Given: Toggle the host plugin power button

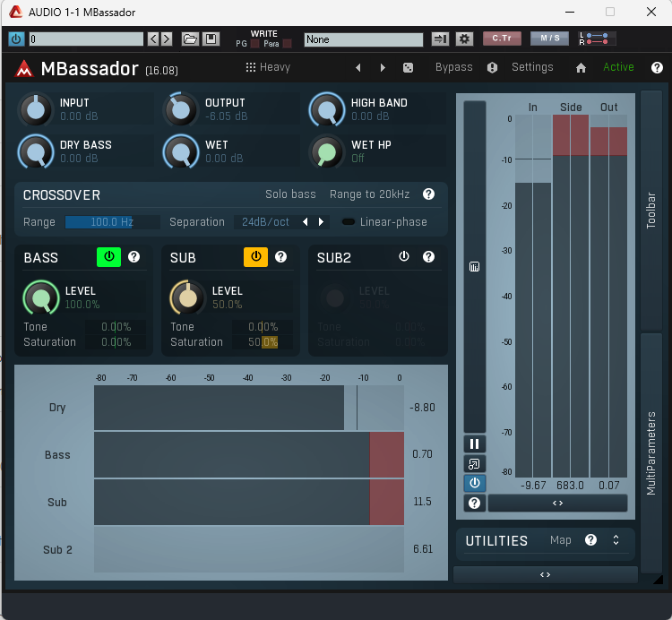Looking at the screenshot, I should click(x=16, y=39).
